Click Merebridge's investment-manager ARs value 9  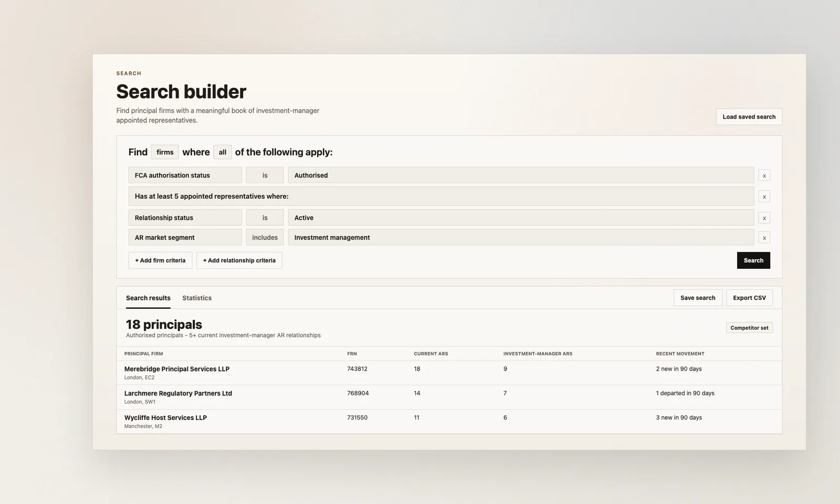point(505,369)
